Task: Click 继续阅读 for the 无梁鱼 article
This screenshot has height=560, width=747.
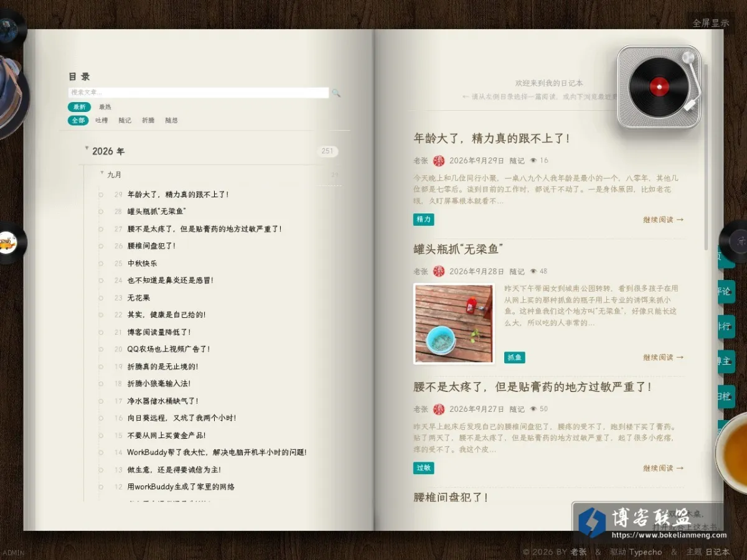Action: 664,357
